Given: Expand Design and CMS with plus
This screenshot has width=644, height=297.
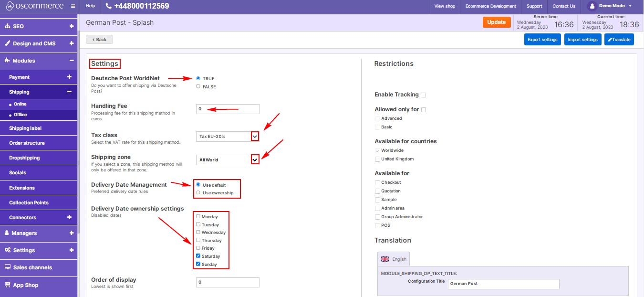Looking at the screenshot, I should pyautogui.click(x=71, y=43).
